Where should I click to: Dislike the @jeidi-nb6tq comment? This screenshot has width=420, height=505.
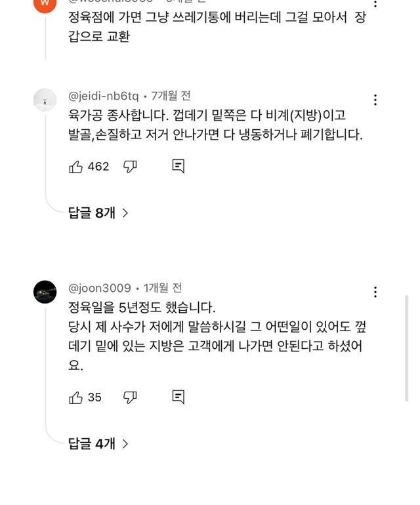(130, 167)
